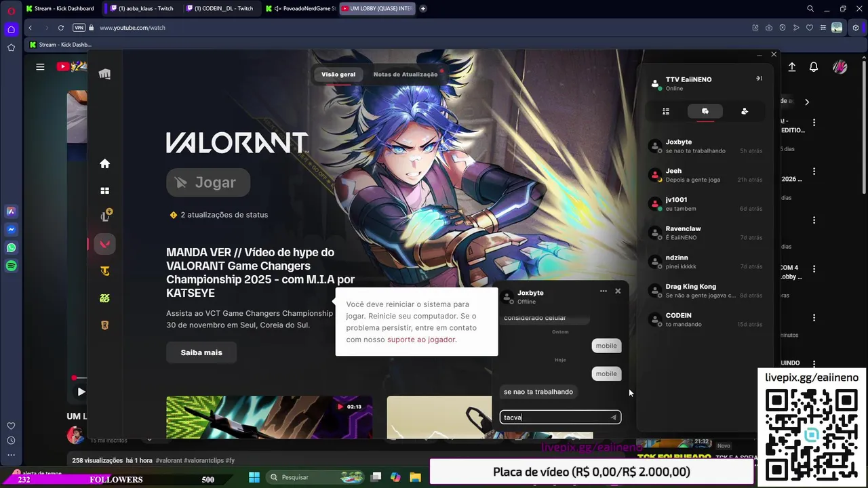Screen dimensions: 868x488
Task: Switch to CODEIN__DL Twitch browser tab
Action: point(219,9)
